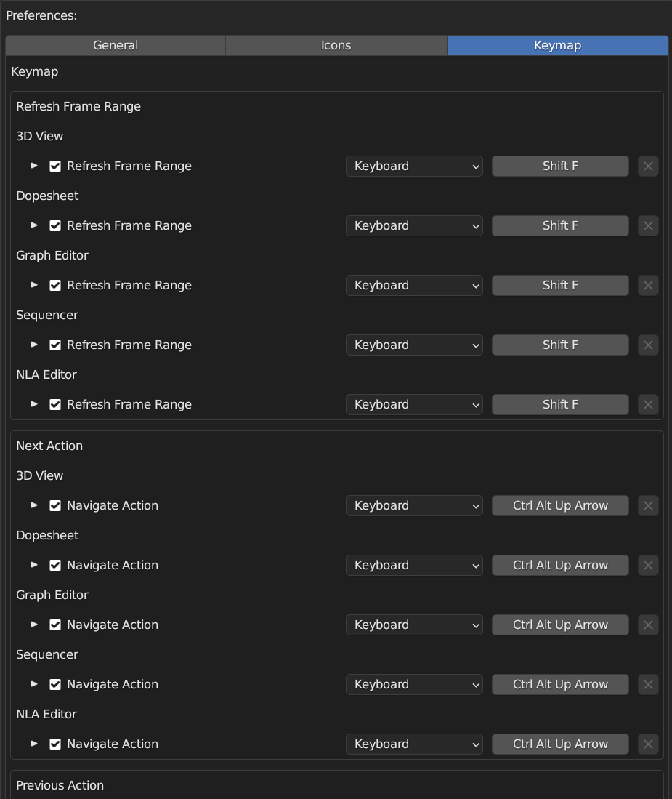Switch to the General tab
The height and width of the screenshot is (799, 672).
pyautogui.click(x=116, y=45)
